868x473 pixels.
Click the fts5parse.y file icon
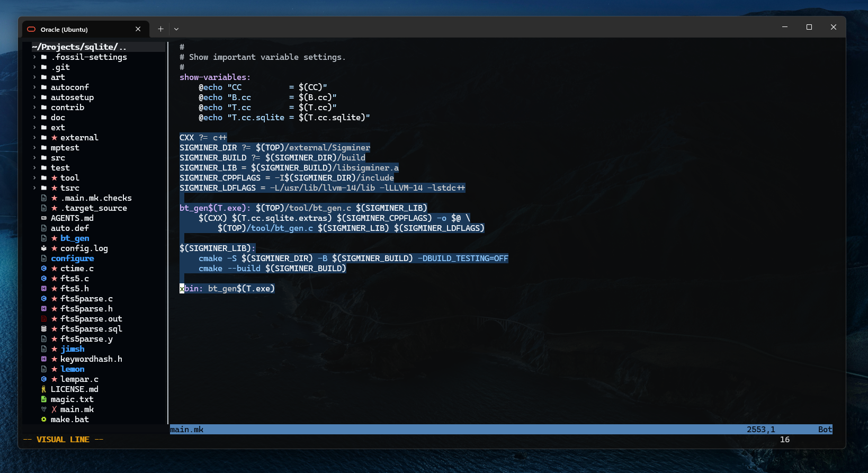44,339
